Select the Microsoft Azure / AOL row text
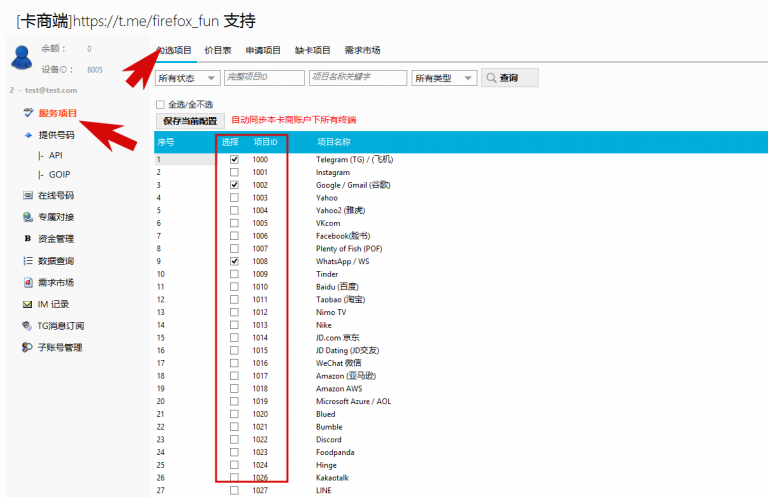 353,402
